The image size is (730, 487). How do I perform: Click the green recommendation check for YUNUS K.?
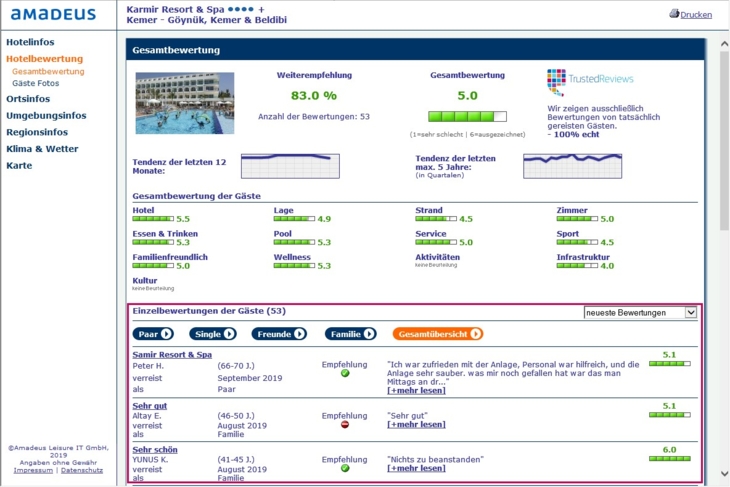(345, 468)
